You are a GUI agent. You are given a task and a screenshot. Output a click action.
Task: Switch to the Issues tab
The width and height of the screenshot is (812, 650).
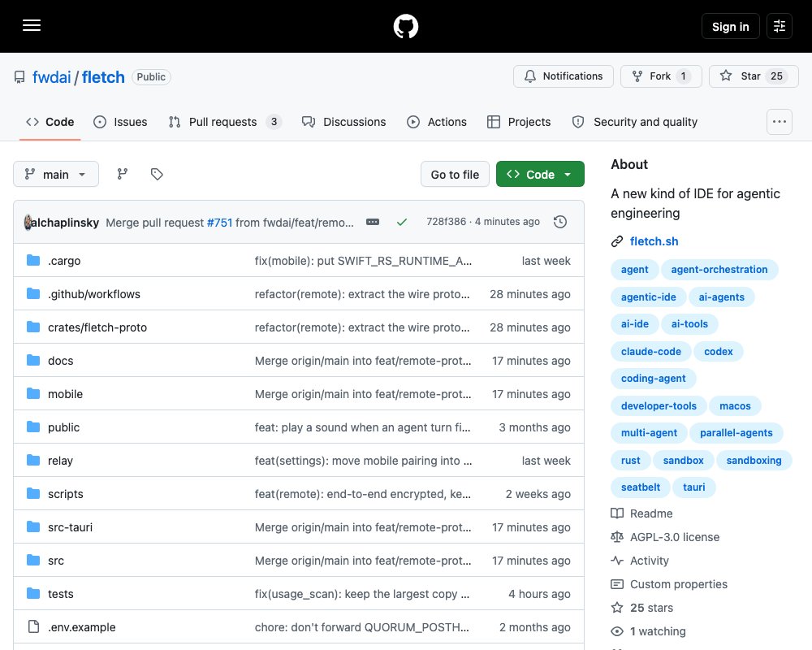point(120,122)
